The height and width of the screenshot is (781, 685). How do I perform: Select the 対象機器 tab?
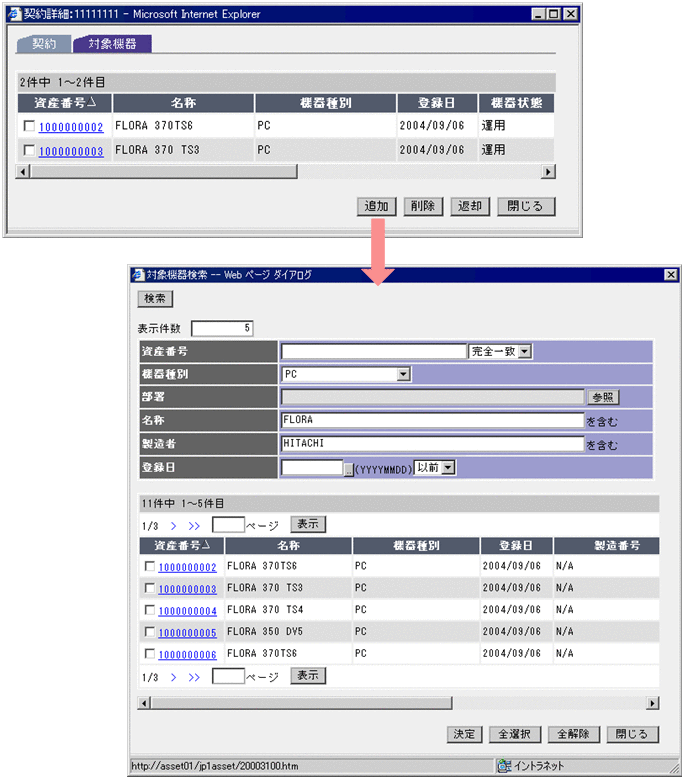112,44
